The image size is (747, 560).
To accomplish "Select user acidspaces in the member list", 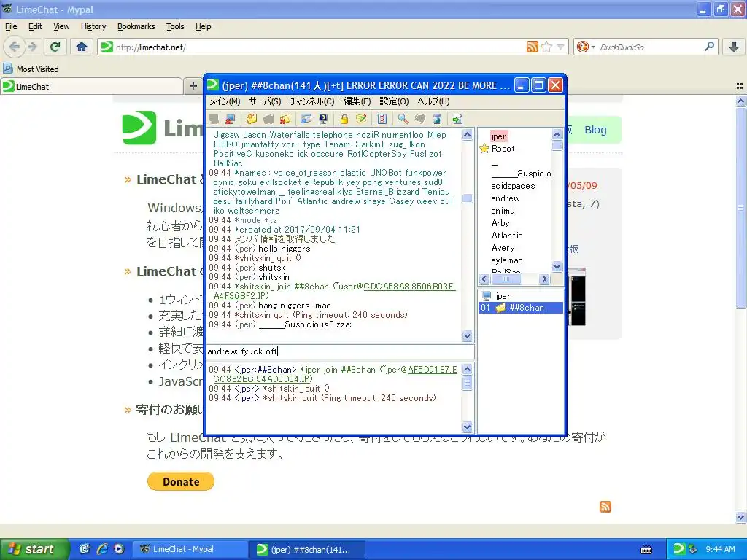I will pos(513,186).
